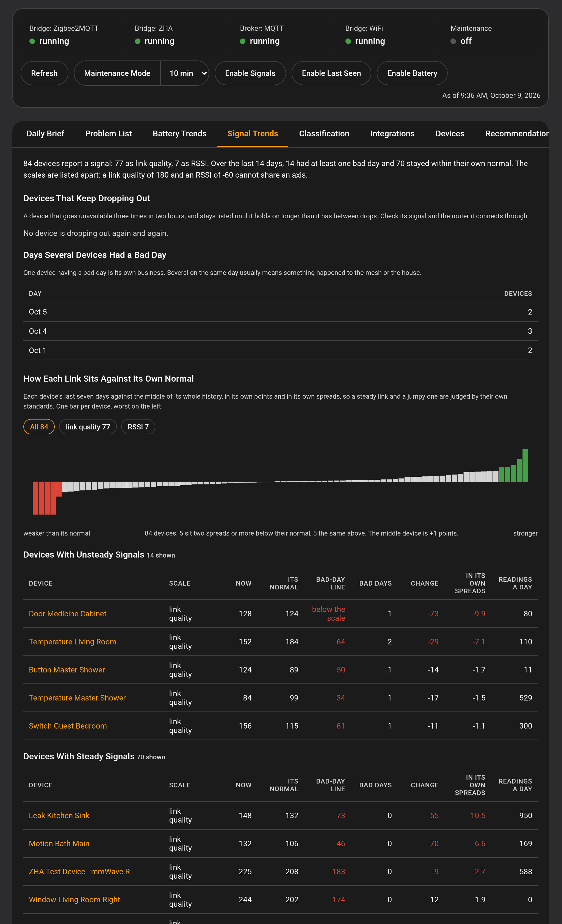Open Leak Kitchen Sink device link
Screen dimensions: 562x924
pos(59,815)
